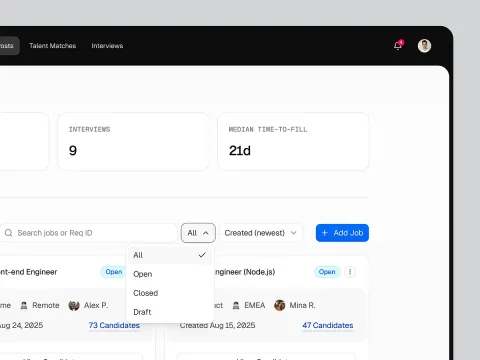
Task: Click the EMEA location icon
Action: tap(236, 305)
